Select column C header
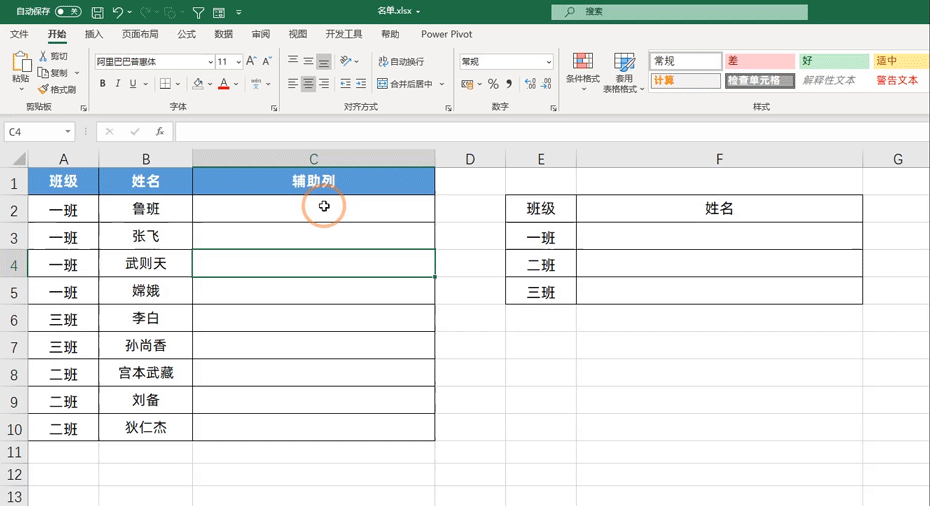 point(314,158)
